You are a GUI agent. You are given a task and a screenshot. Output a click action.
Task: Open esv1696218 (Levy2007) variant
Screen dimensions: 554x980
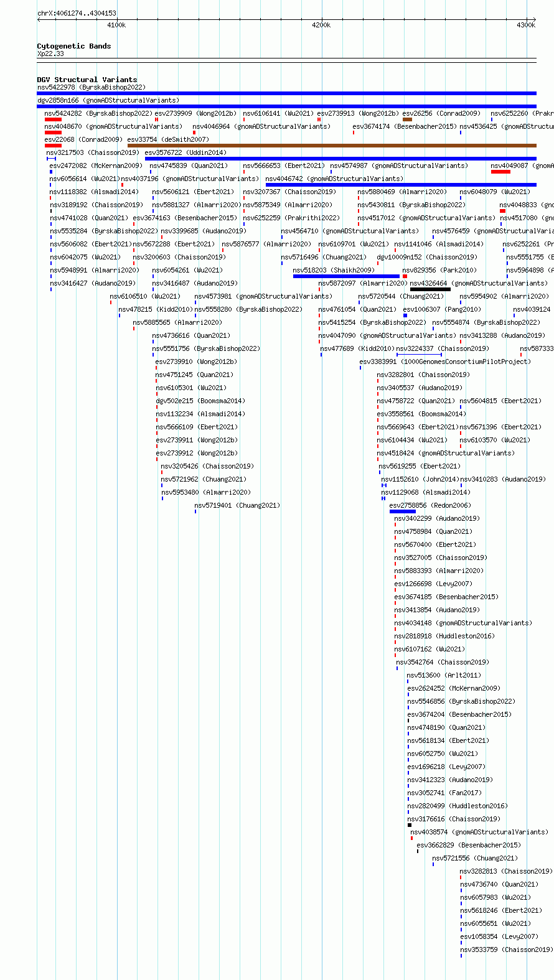click(x=446, y=767)
